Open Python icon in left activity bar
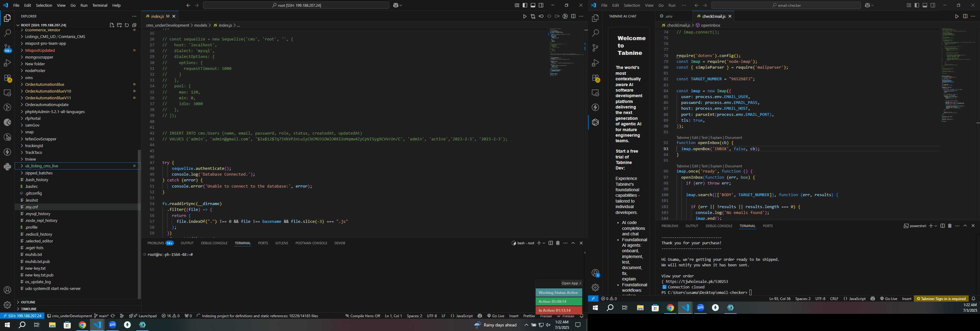This screenshot has width=980, height=331. click(7, 167)
